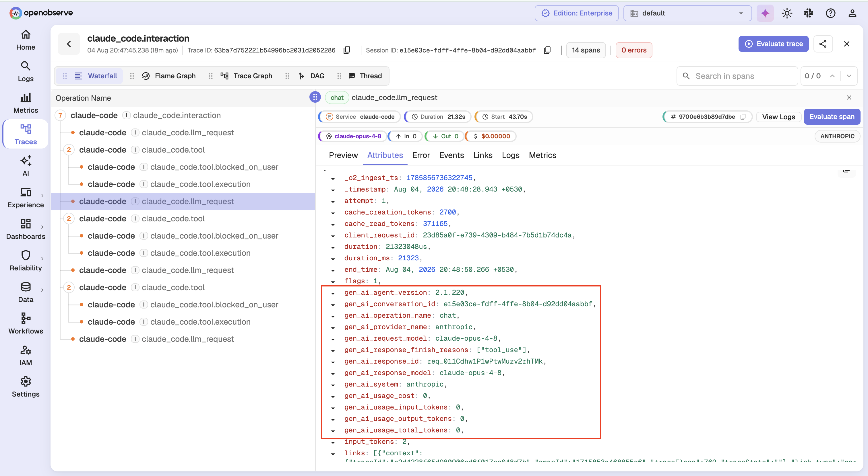Copy the Trace ID

347,50
